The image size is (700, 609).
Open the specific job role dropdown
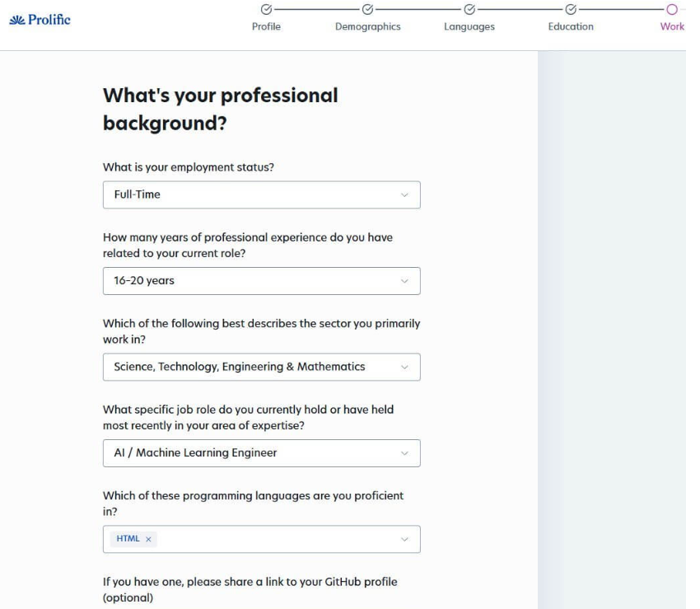[x=262, y=453]
